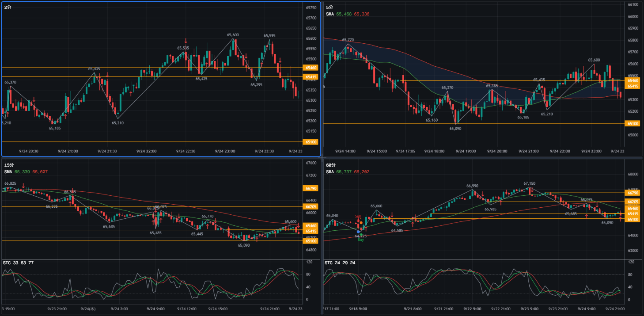Click the green Buy marker on 60分 chart
Viewport: 644px width, 316px height.
(360, 240)
